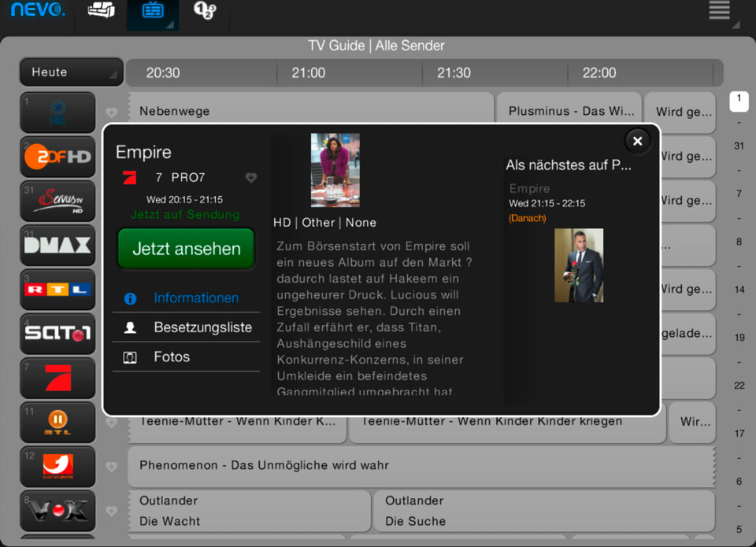Select the SAT.1 channel logo
The height and width of the screenshot is (547, 756).
coord(57,333)
